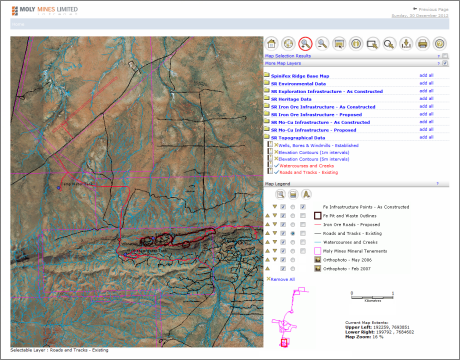Screen dimensions: 460x360
Task: Disable label checkbox for Fe Infrastructure Points
Action: click(303, 207)
